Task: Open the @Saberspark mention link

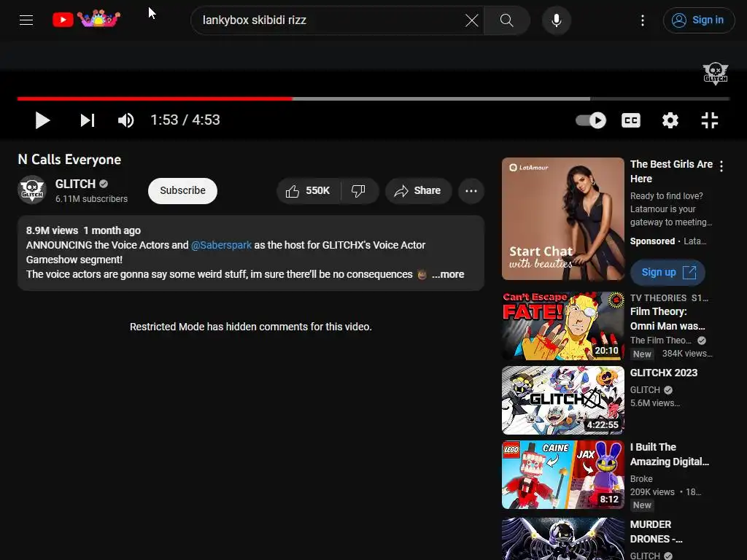Action: click(221, 245)
